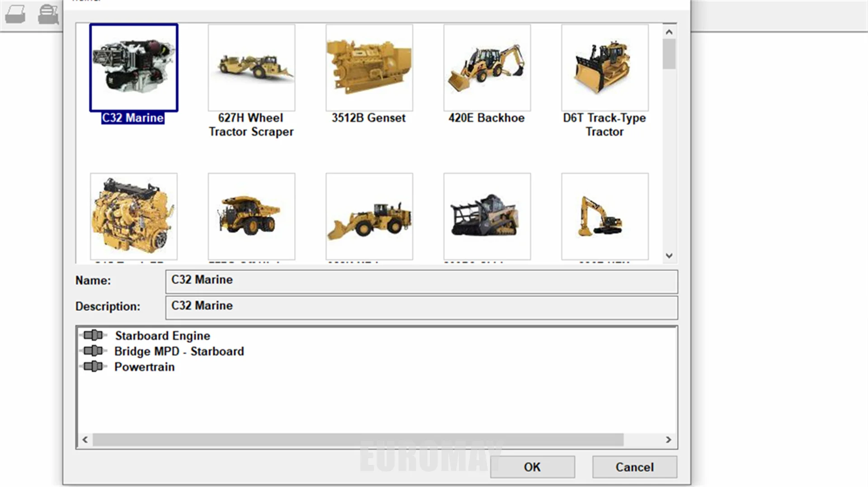Cancel the trainer selection dialog
Viewport: 868px width, 487px height.
(x=635, y=467)
